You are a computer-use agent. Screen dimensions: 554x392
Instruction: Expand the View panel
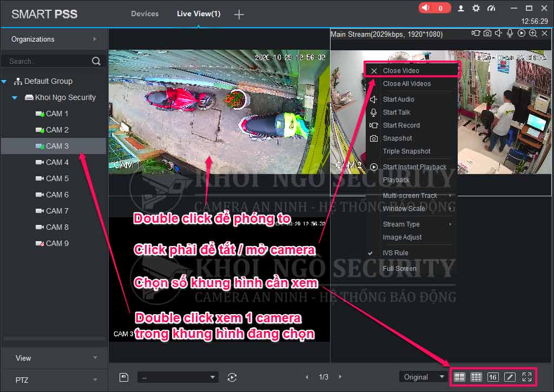click(x=54, y=358)
